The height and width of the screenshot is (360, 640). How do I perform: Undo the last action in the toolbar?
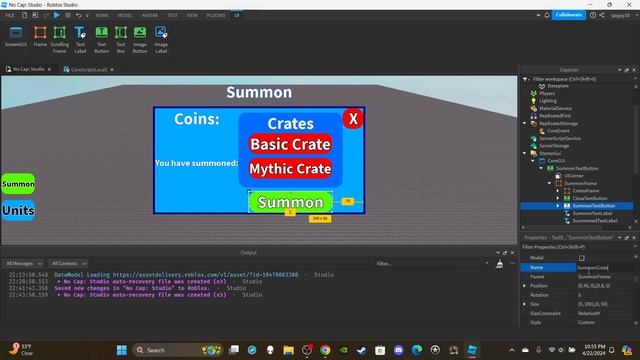[x=78, y=15]
